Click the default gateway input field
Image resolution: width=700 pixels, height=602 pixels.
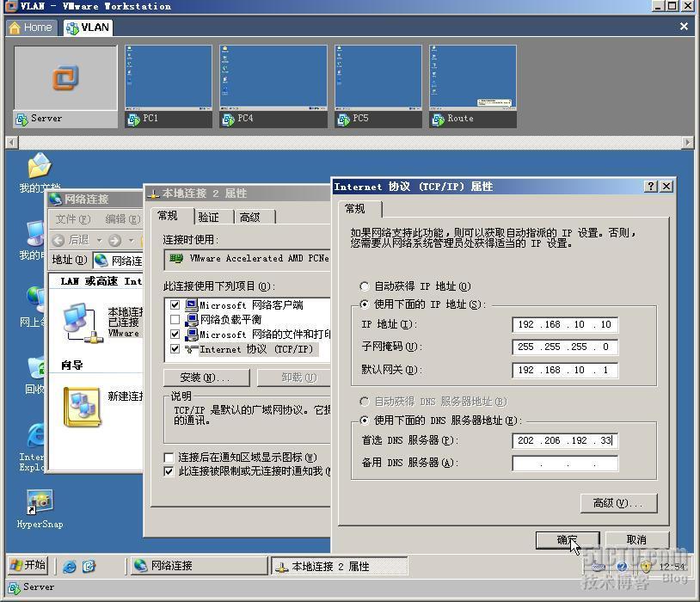tap(565, 370)
